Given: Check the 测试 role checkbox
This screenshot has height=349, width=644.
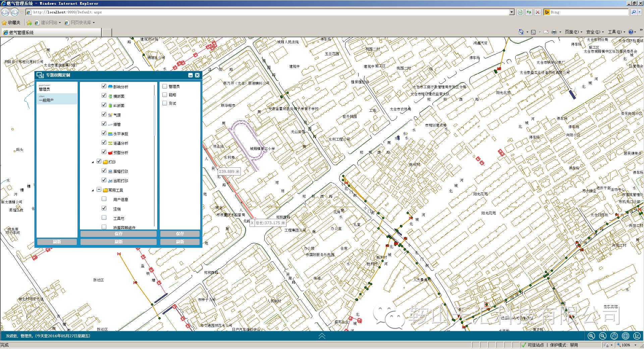Looking at the screenshot, I should click(165, 103).
